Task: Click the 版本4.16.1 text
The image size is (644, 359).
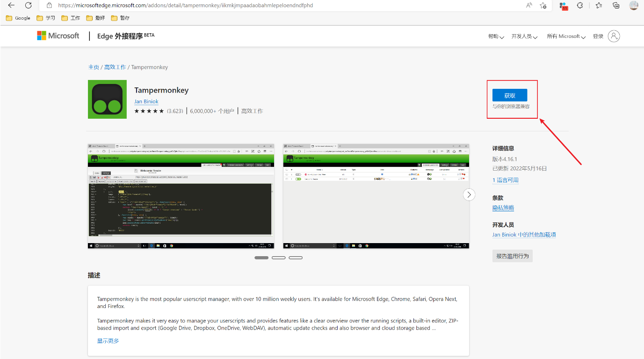Action: 505,159
